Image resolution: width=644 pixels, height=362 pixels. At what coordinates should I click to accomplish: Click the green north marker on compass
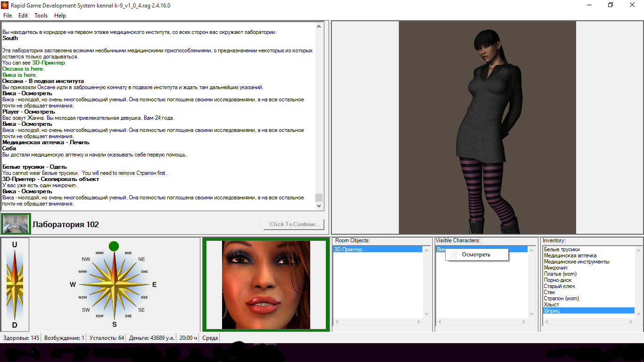(x=114, y=246)
